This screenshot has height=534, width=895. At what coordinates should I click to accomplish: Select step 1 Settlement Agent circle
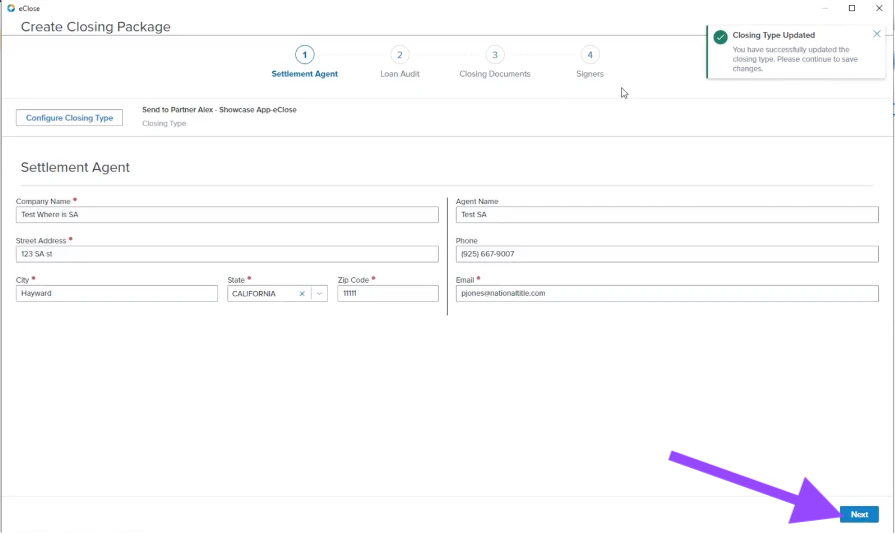304,55
